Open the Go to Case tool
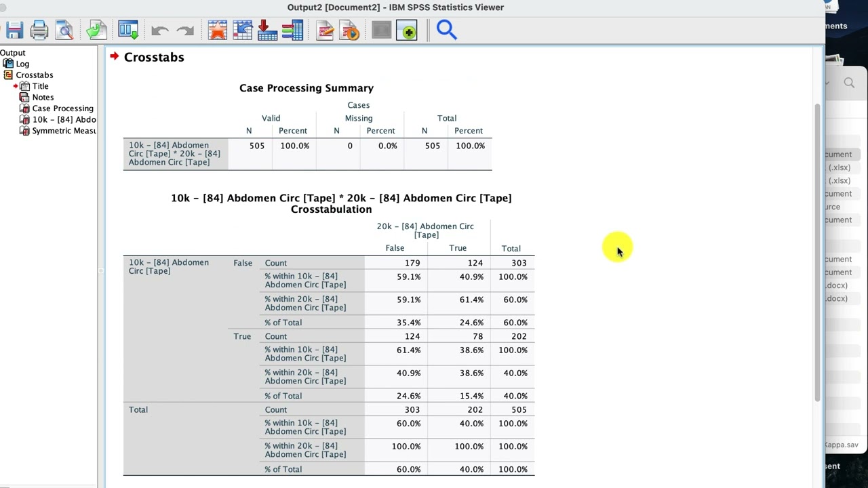The width and height of the screenshot is (868, 488). [x=243, y=30]
